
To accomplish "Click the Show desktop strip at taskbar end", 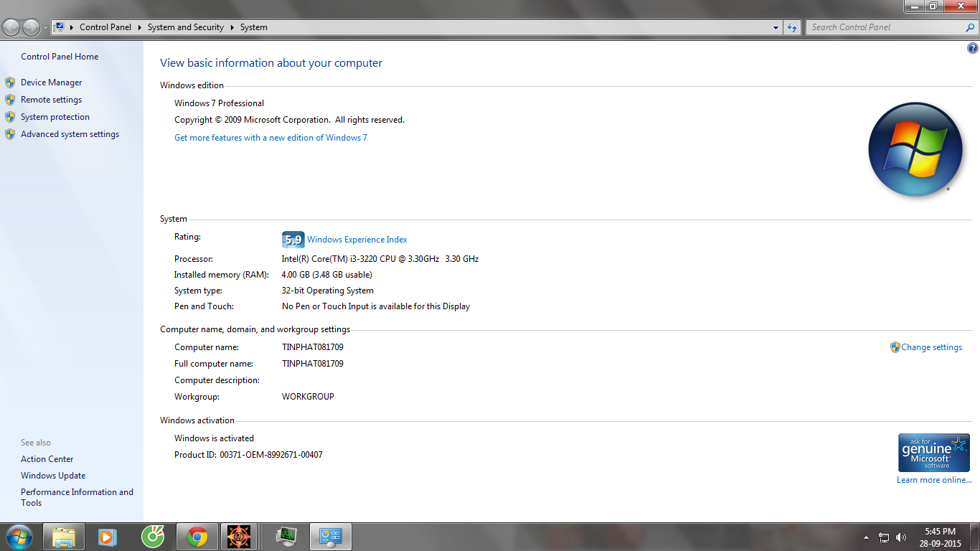I will tap(975, 537).
